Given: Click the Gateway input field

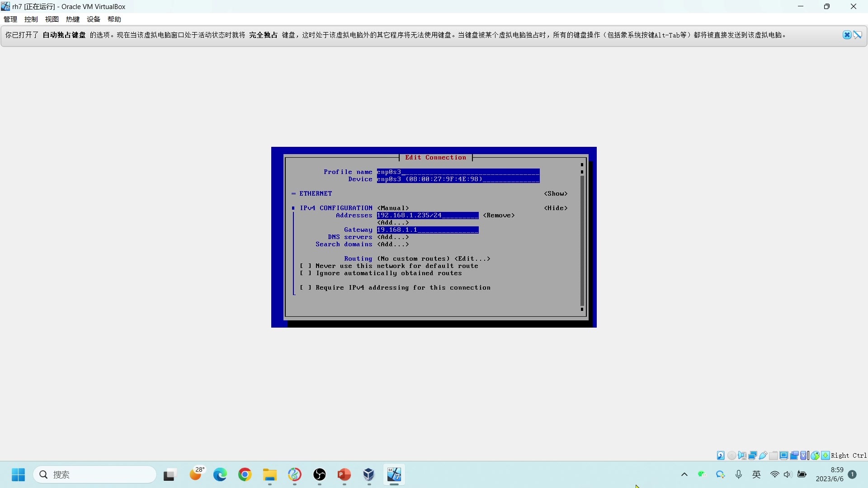Looking at the screenshot, I should (427, 230).
